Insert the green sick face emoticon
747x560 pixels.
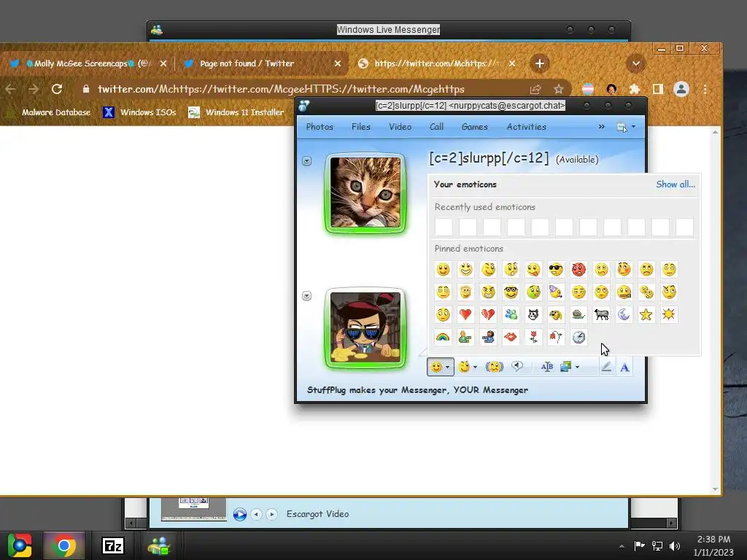tap(533, 292)
